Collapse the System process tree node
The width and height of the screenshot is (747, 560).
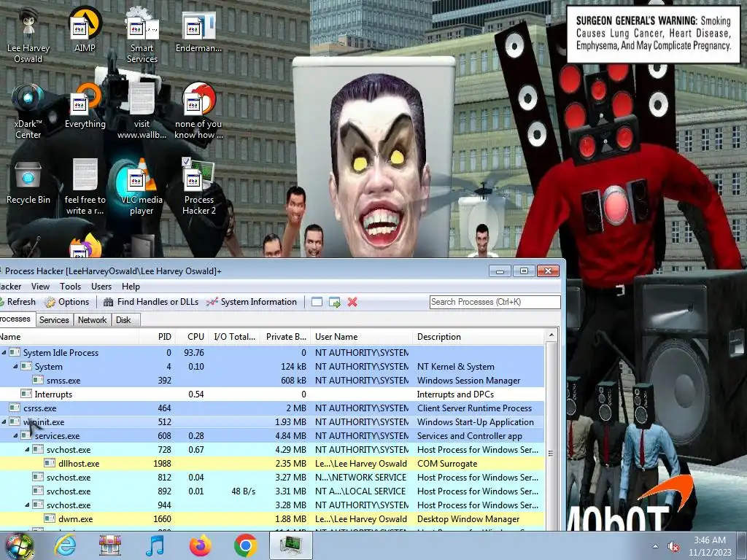(15, 366)
